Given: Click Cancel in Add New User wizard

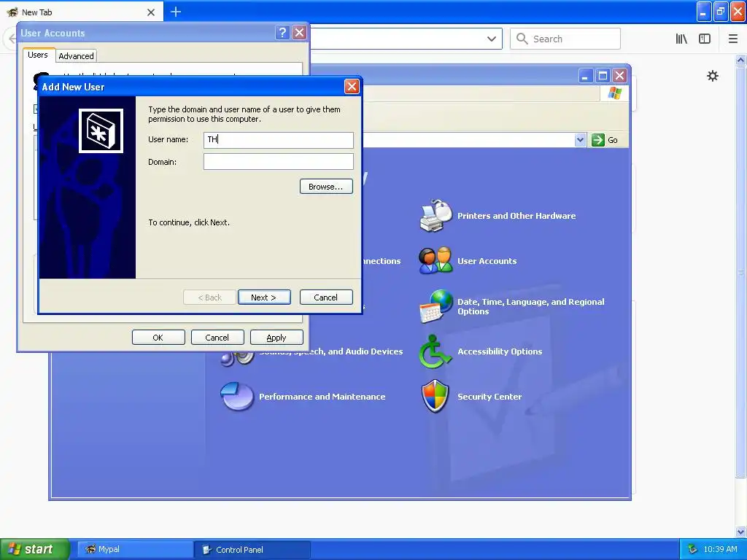Looking at the screenshot, I should click(x=326, y=297).
